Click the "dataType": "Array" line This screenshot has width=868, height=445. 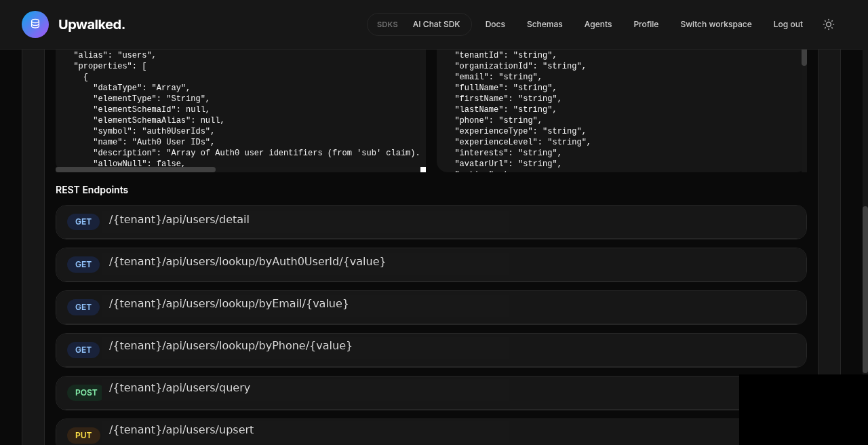142,88
